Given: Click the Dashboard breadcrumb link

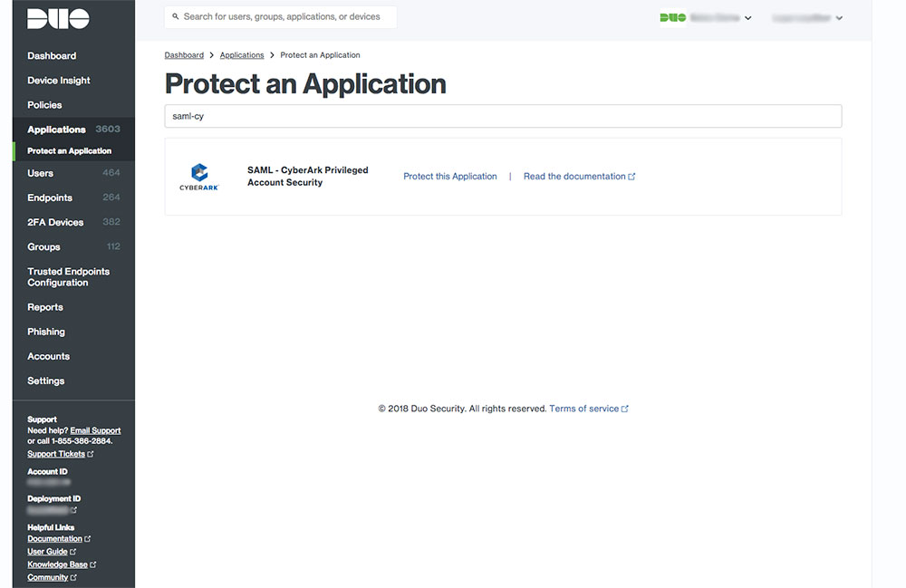Looking at the screenshot, I should [x=184, y=55].
